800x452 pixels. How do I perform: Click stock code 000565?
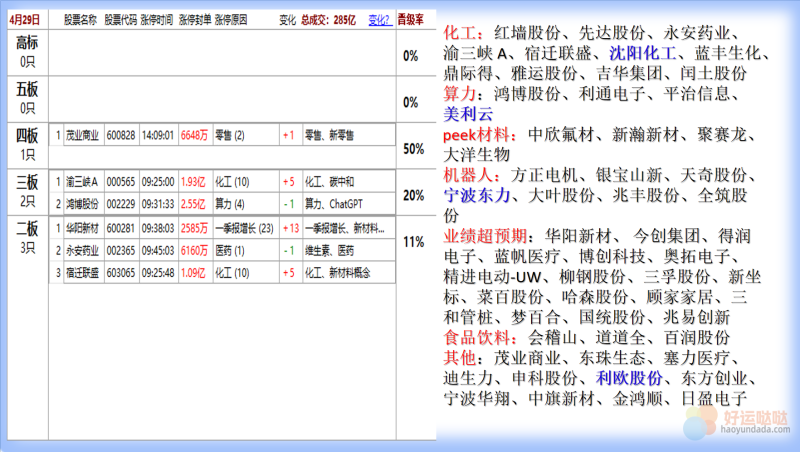[121, 182]
